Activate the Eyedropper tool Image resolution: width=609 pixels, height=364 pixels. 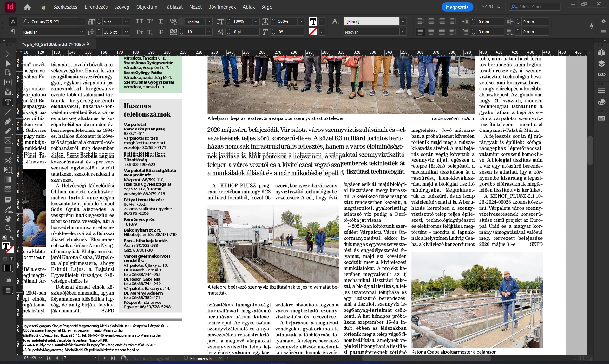(8, 209)
